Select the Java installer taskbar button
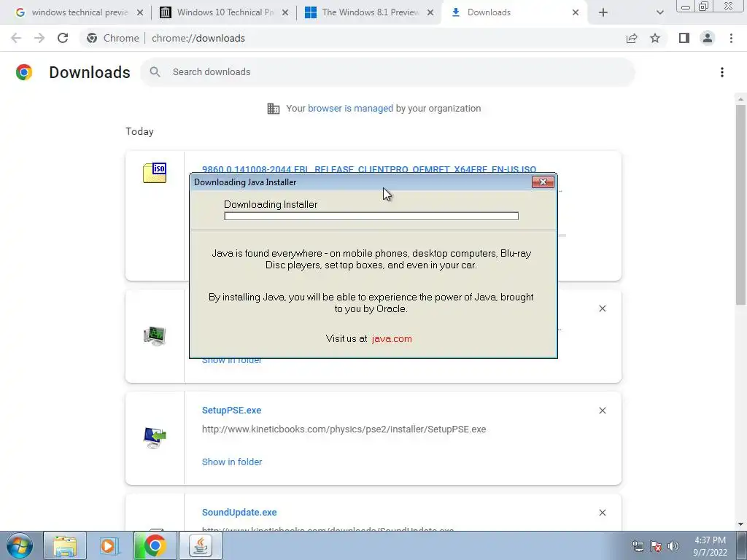The height and width of the screenshot is (560, 747). click(201, 545)
